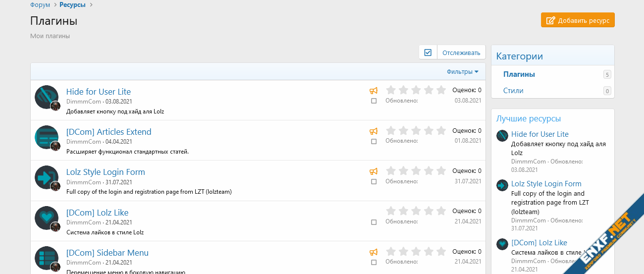Open the [DCom] Lolz Like heart icon
This screenshot has width=644, height=274.
46,218
